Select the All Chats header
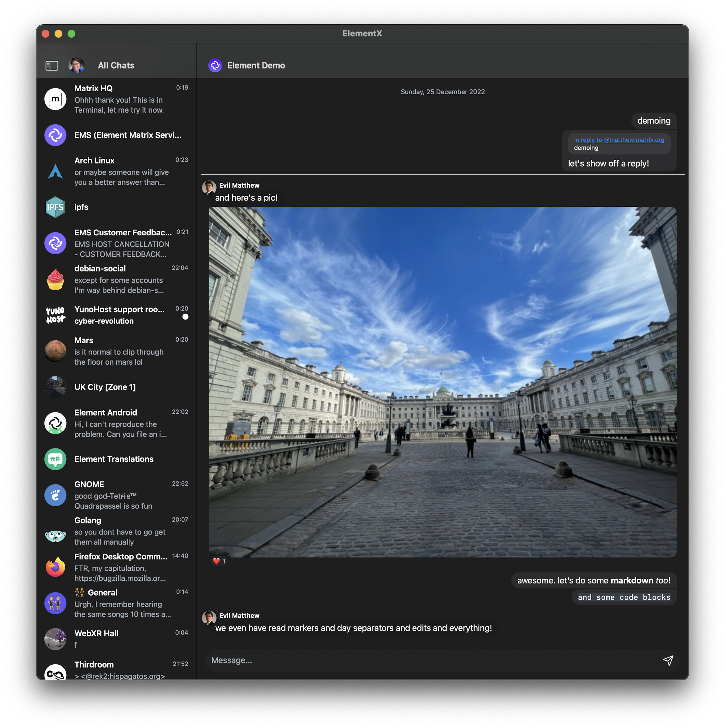This screenshot has width=725, height=728. pyautogui.click(x=116, y=66)
